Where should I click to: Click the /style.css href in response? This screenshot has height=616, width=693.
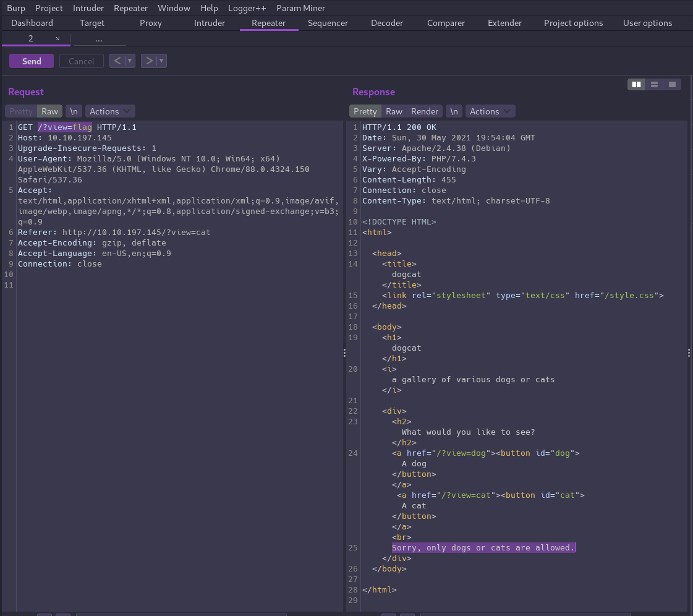click(x=629, y=296)
